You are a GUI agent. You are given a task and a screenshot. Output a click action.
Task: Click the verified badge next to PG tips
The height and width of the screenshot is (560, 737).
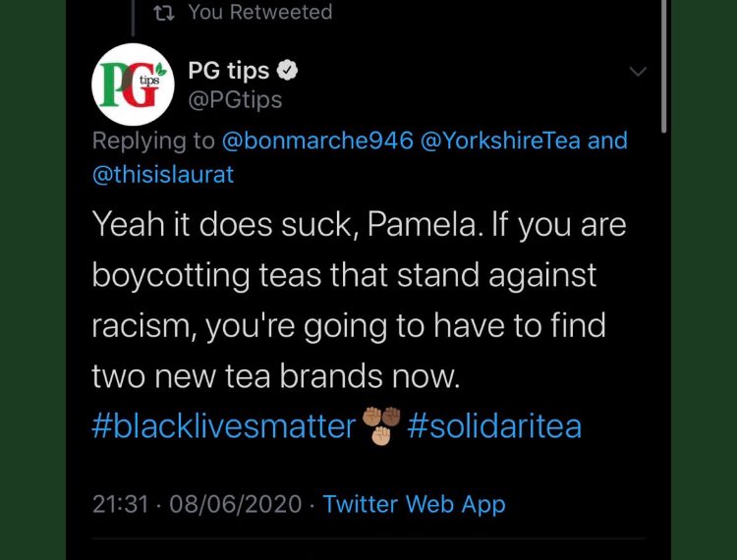coord(287,71)
